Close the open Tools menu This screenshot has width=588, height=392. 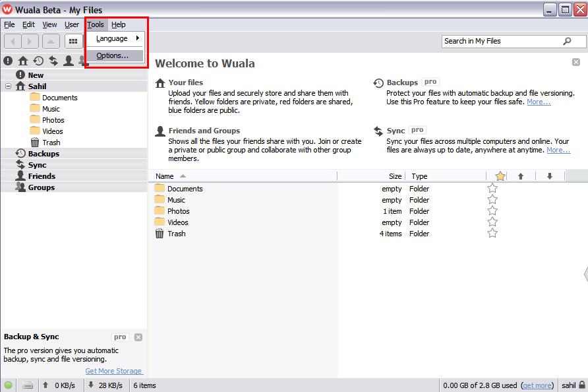click(96, 24)
